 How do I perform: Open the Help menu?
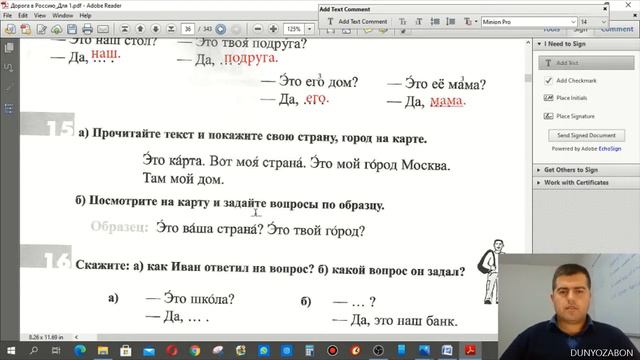click(x=85, y=16)
